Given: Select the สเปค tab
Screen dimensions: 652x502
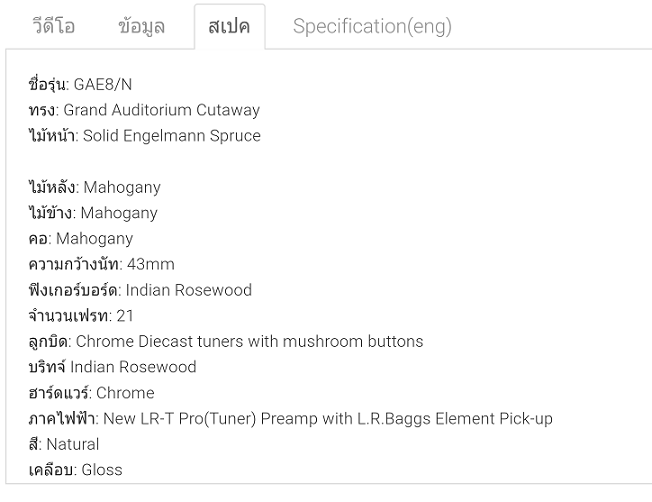Looking at the screenshot, I should point(229,26).
